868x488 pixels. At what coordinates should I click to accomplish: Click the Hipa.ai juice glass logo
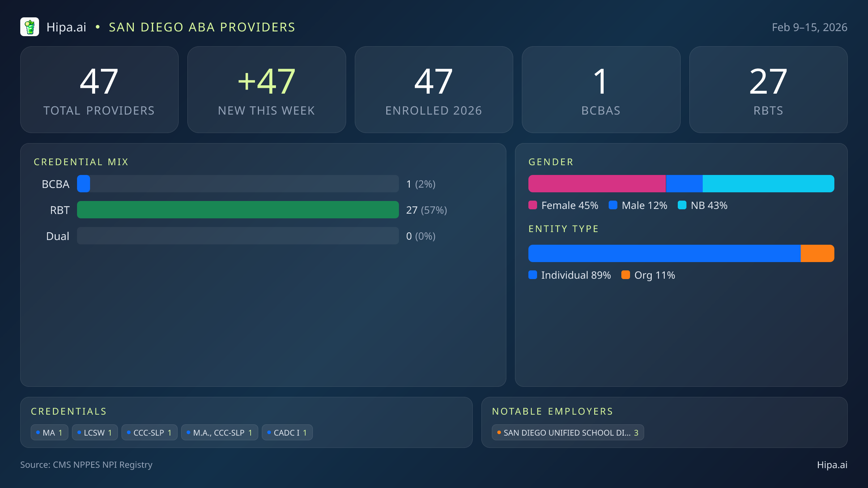(30, 26)
